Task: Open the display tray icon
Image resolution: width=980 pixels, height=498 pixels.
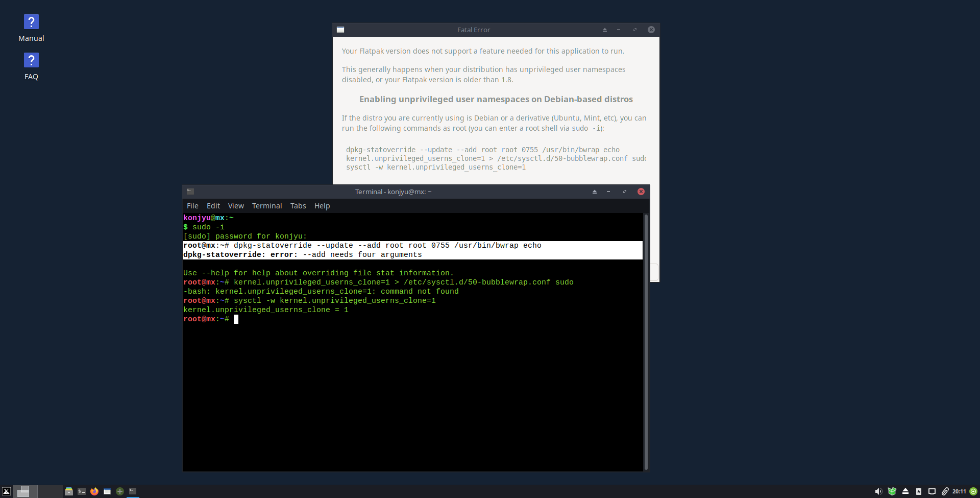Action: tap(932, 491)
